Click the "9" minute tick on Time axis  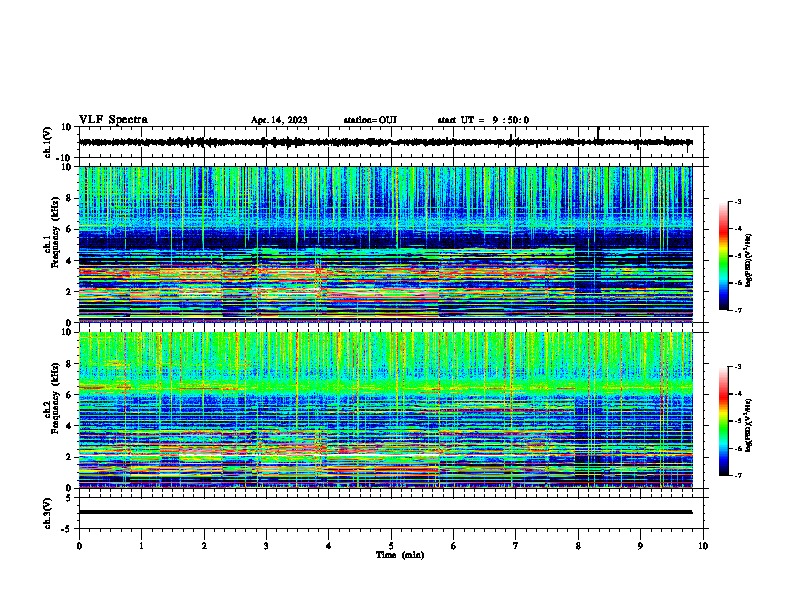click(x=640, y=546)
